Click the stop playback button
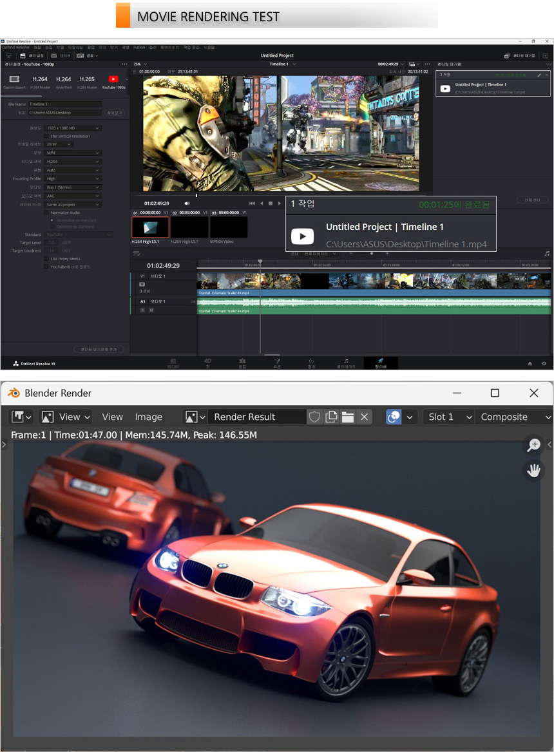Image resolution: width=554 pixels, height=756 pixels. (x=271, y=203)
